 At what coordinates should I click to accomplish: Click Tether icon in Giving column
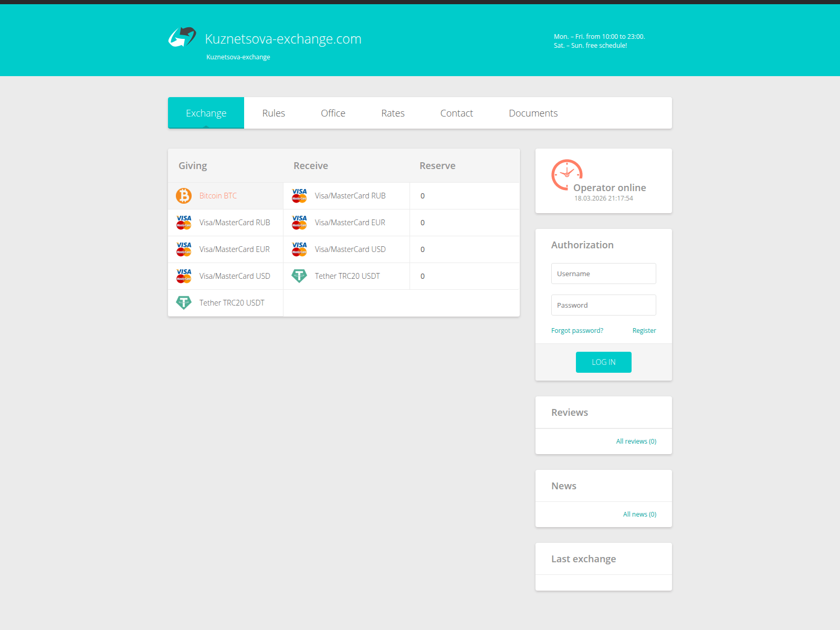184,303
